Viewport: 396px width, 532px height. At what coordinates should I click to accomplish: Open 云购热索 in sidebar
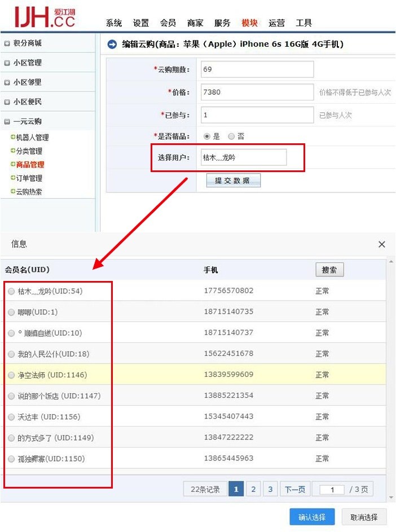[29, 192]
